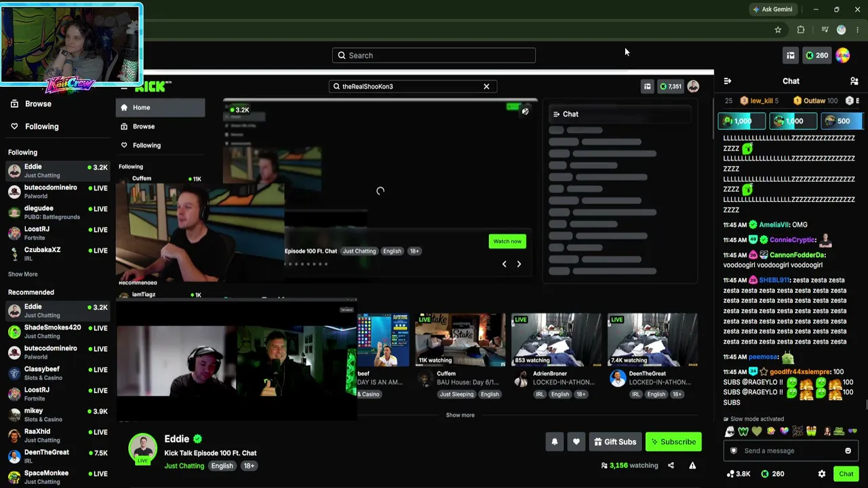Open butecodomineiro channel in Following list
The width and height of the screenshot is (868, 488).
(x=58, y=192)
